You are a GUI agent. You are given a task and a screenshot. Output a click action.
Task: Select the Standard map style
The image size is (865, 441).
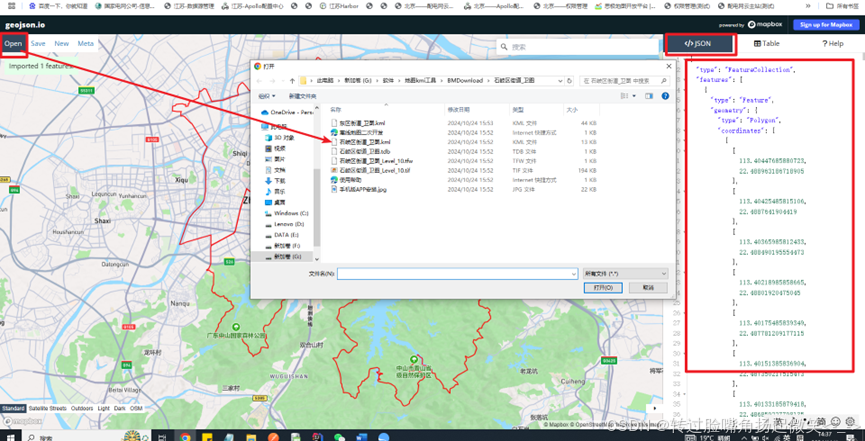(x=13, y=408)
